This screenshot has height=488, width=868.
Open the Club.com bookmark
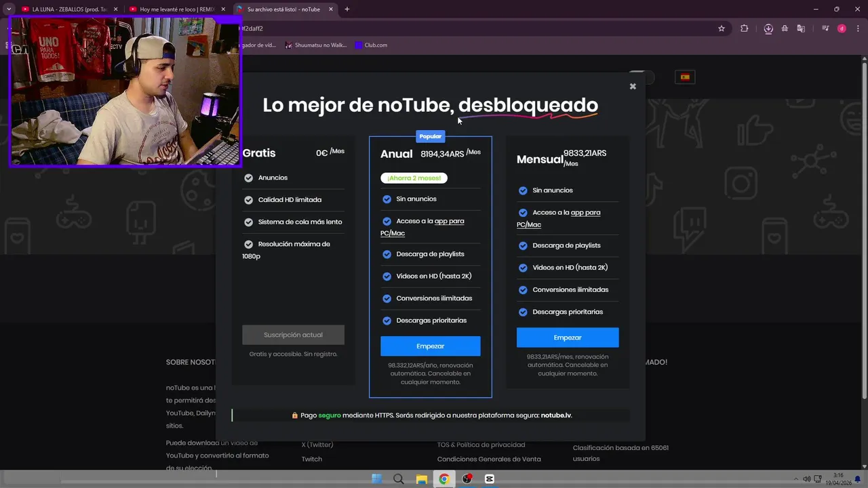(x=372, y=45)
